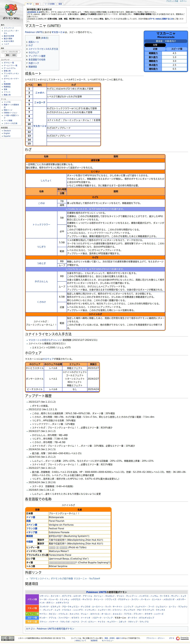190x644 pixels.
Task: Open ニャオハ link in growth table
Action: 40,93
